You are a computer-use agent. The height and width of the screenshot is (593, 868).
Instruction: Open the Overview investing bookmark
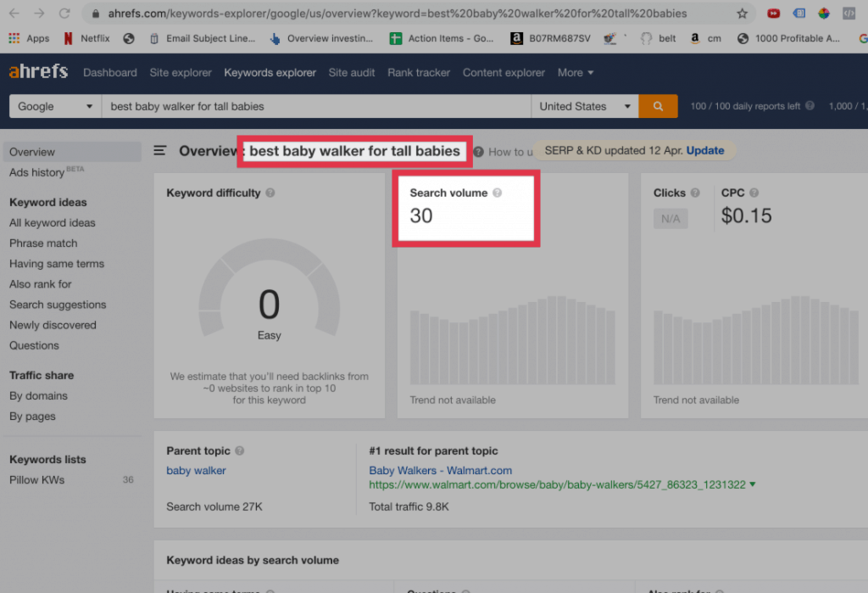[x=321, y=38]
